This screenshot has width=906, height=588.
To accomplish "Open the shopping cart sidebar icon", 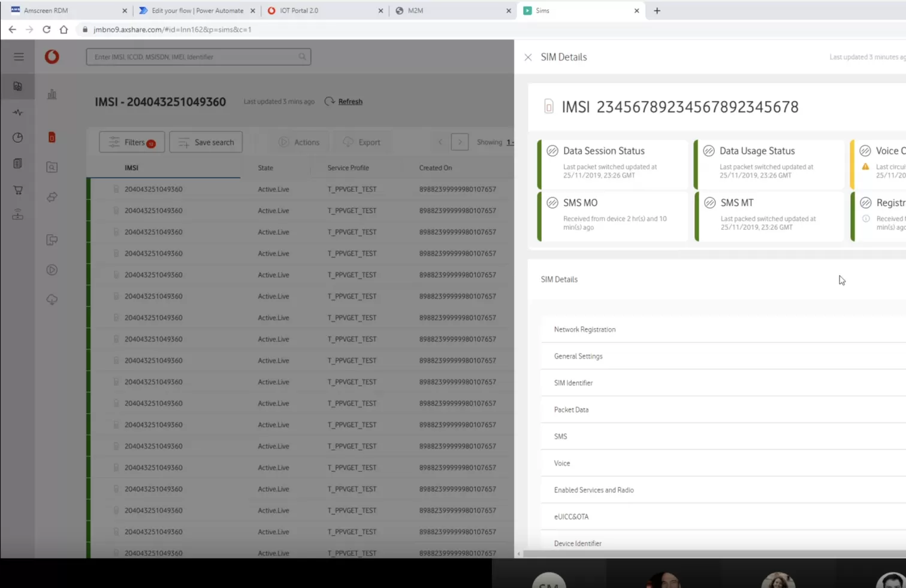I will point(18,190).
